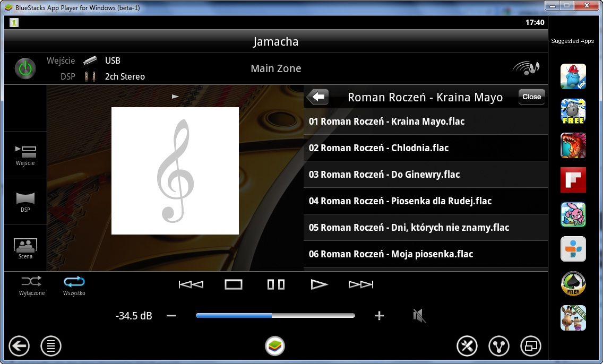Skip to the previous track
Viewport: 603px width, 364px height.
(191, 284)
